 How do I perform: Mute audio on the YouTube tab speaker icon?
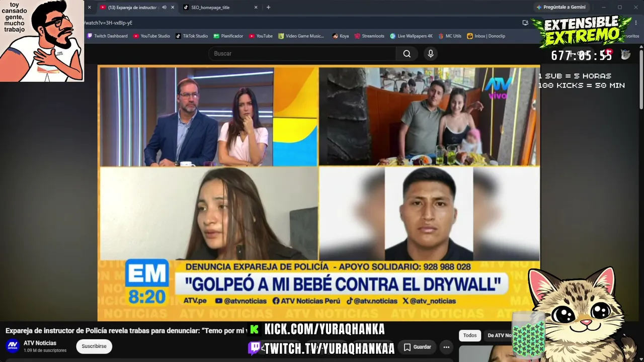pos(164,8)
